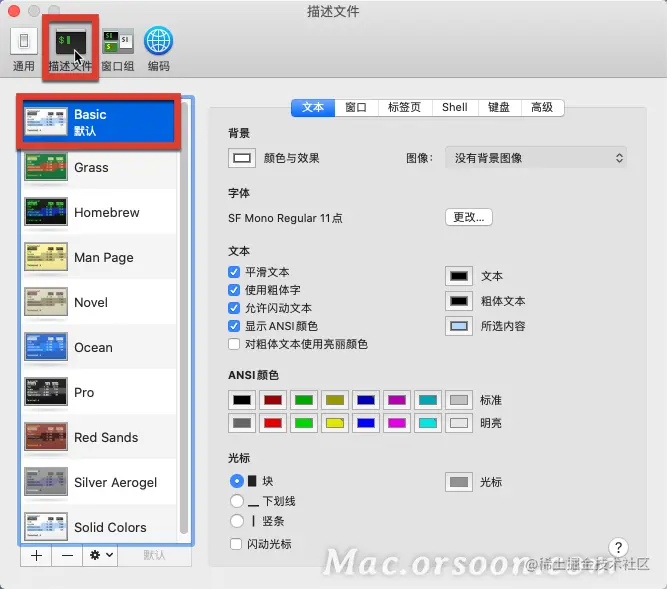
Task: Click the bright red ANSI swatch
Action: point(273,423)
